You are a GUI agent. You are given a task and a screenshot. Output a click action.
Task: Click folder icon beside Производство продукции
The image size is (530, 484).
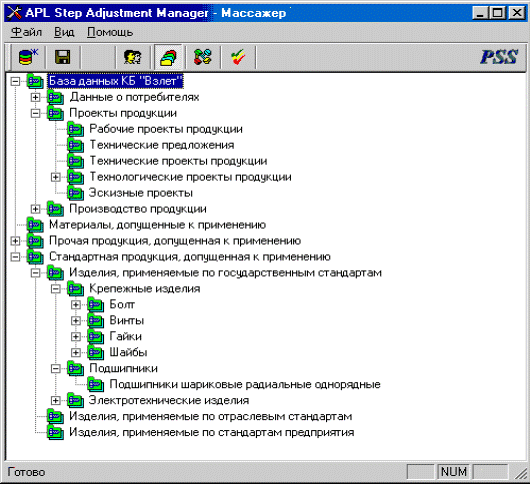pyautogui.click(x=55, y=209)
